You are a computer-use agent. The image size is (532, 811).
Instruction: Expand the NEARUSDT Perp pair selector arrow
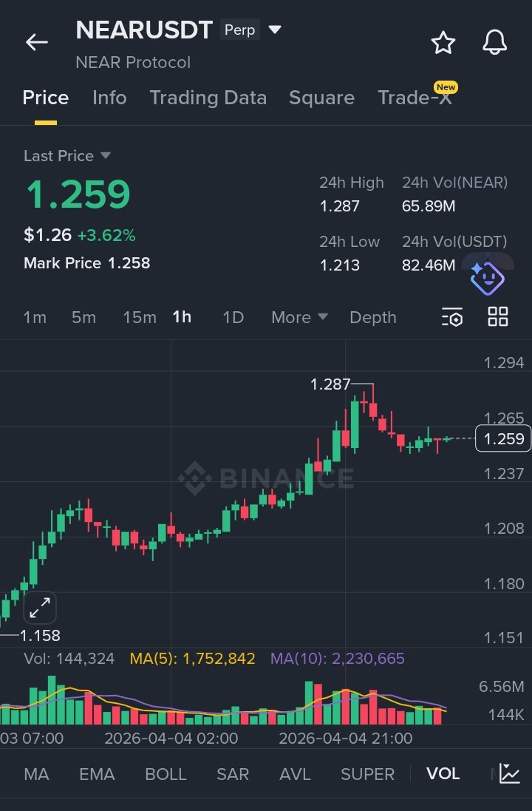click(x=275, y=30)
